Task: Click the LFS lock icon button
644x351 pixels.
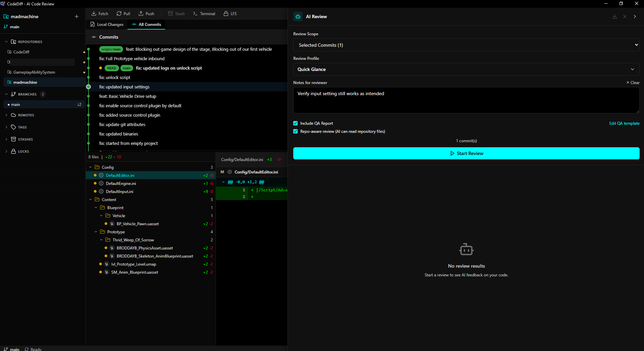Action: pyautogui.click(x=230, y=13)
